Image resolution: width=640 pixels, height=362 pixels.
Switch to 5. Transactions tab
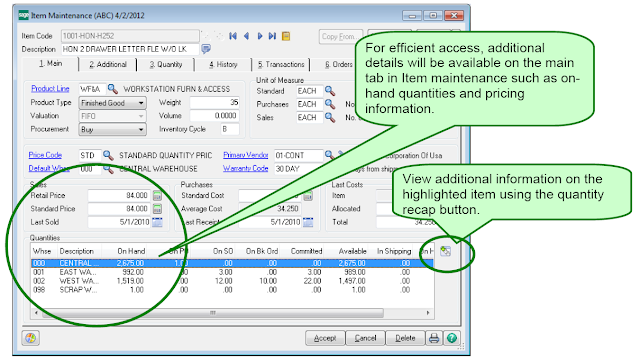(x=281, y=64)
